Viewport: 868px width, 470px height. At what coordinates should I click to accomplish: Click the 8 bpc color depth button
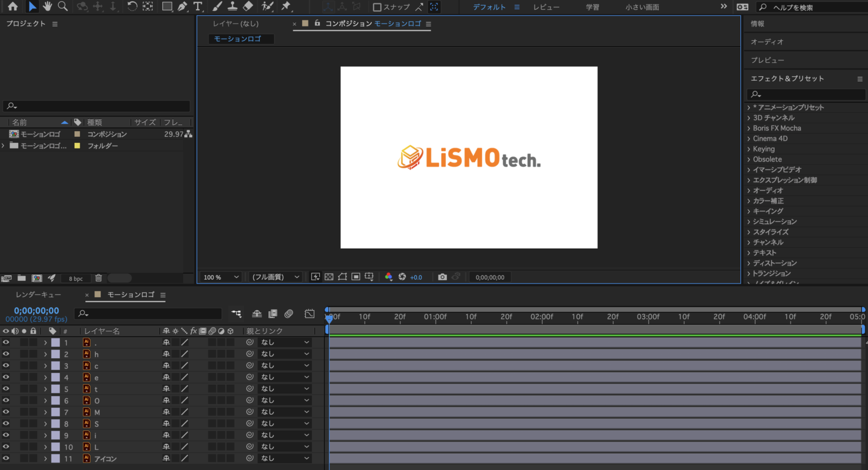click(x=76, y=278)
